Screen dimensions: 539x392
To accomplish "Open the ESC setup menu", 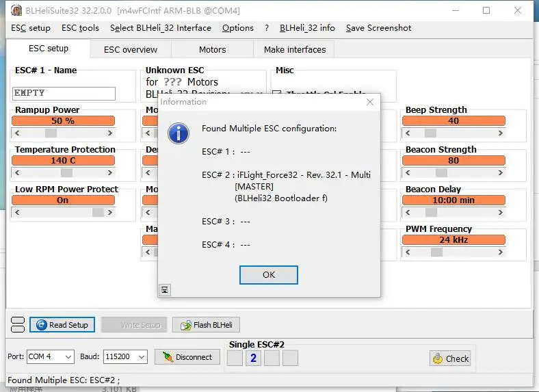I will (31, 28).
